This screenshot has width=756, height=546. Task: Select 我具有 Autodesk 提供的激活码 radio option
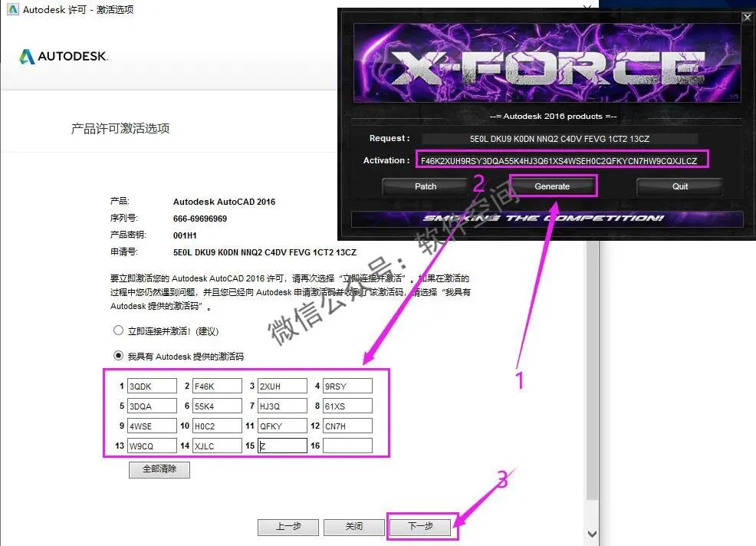pos(118,356)
